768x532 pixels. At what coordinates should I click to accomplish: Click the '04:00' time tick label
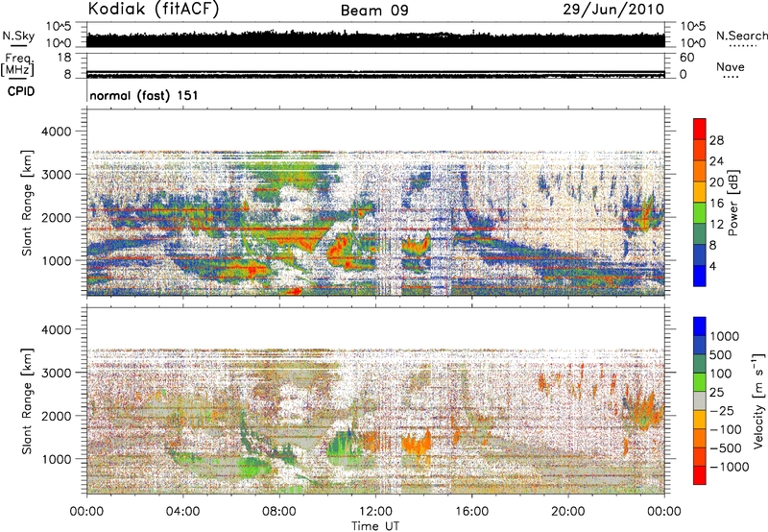[x=182, y=512]
